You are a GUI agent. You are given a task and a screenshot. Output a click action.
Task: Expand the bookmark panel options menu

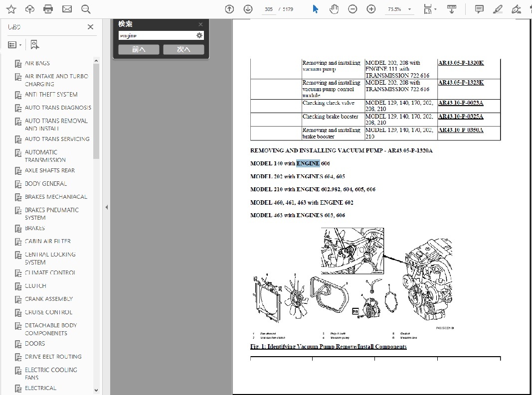coord(15,45)
